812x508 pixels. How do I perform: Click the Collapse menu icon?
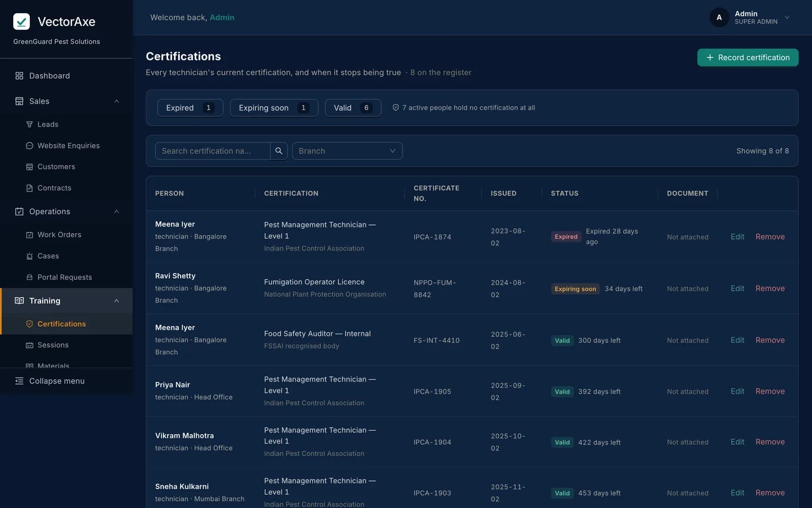pos(19,381)
